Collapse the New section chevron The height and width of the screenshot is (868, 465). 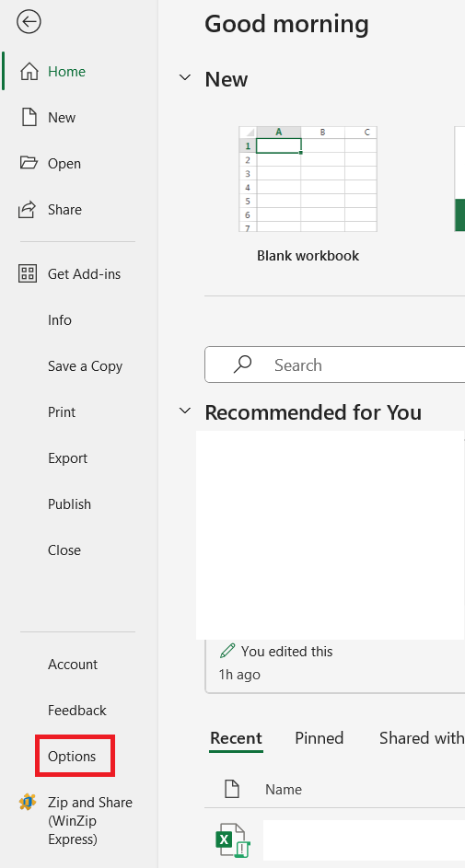(x=185, y=77)
